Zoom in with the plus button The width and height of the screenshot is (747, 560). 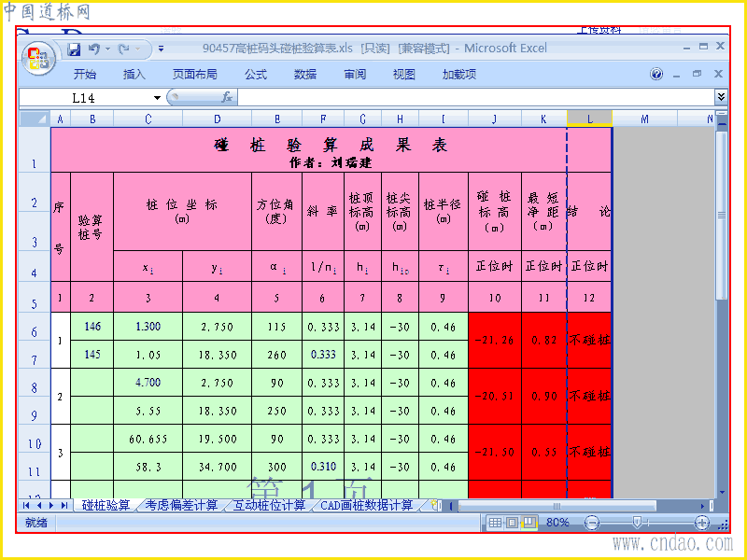tap(702, 523)
